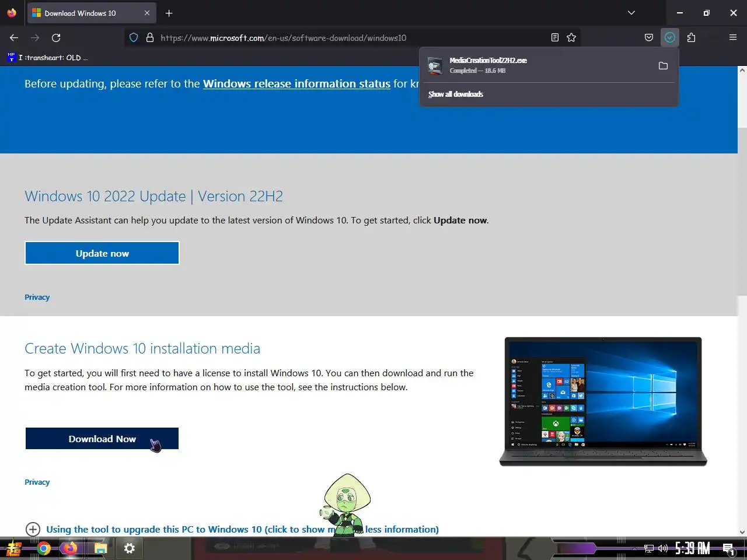Click the forward navigation arrow
The width and height of the screenshot is (747, 560).
coord(35,37)
